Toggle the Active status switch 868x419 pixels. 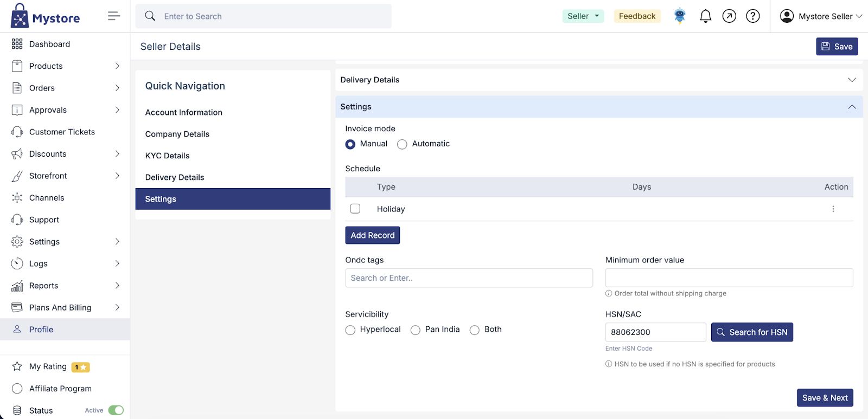pos(116,410)
